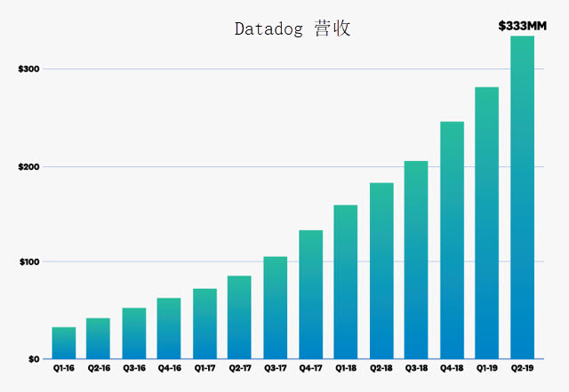Select the Q1-16 revenue bar
Viewport: 569px width, 392px height.
[x=64, y=343]
